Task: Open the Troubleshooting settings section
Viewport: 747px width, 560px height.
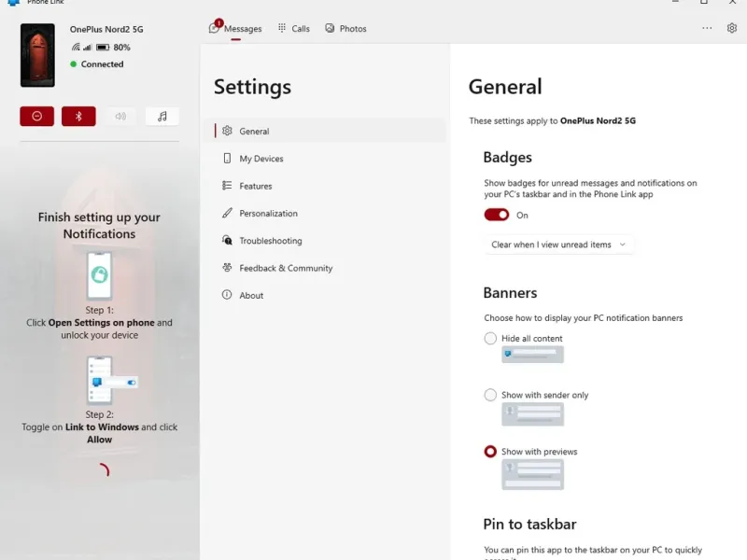Action: point(325,241)
